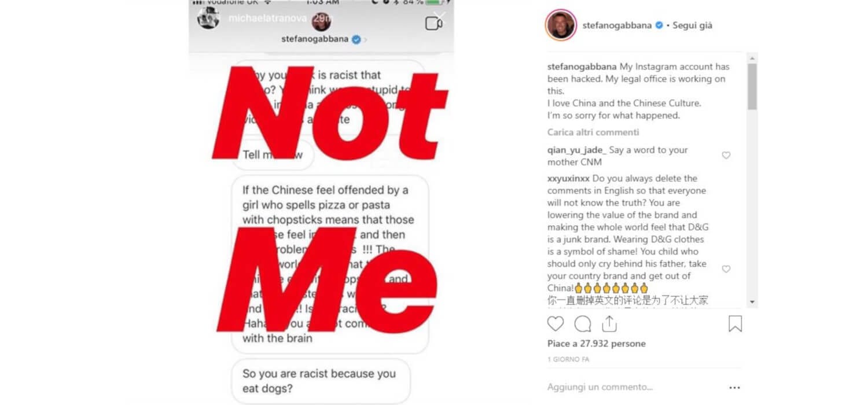Like the xxyuxinxx comment
Screen dimensions: 868x405
click(726, 269)
